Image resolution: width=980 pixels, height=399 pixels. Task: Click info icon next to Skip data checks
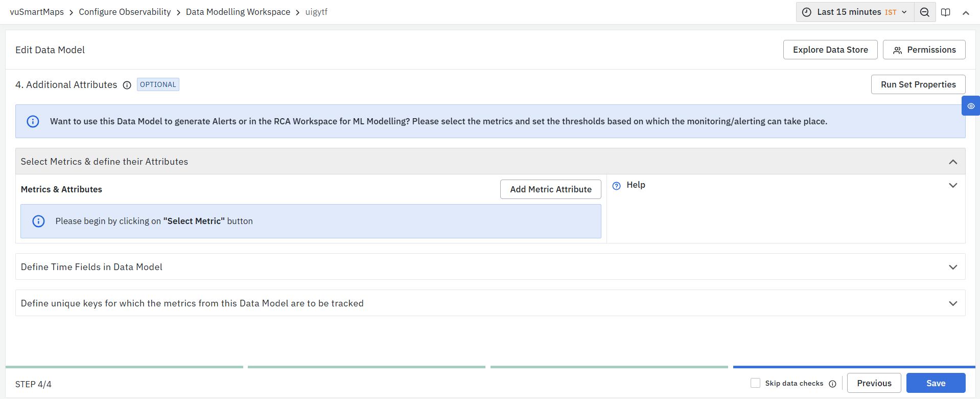click(832, 384)
